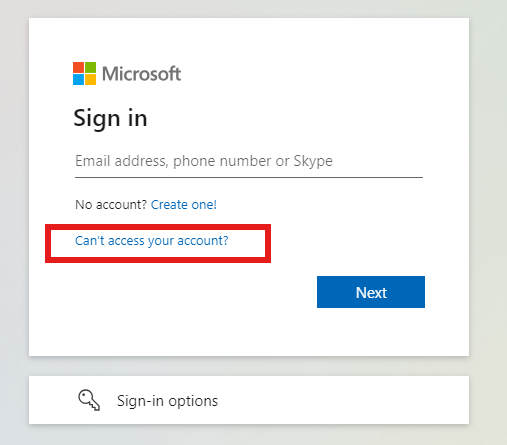Select the 'Sign-in options' text label
Screen dimensions: 507x445
pyautogui.click(x=167, y=401)
